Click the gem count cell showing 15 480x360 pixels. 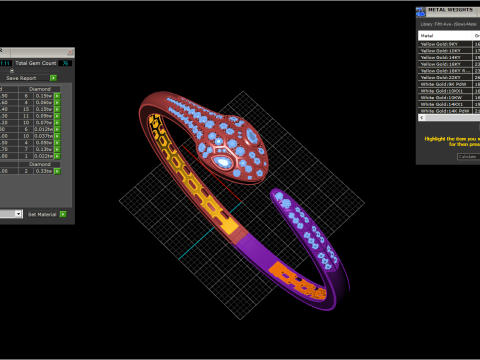coord(26,109)
